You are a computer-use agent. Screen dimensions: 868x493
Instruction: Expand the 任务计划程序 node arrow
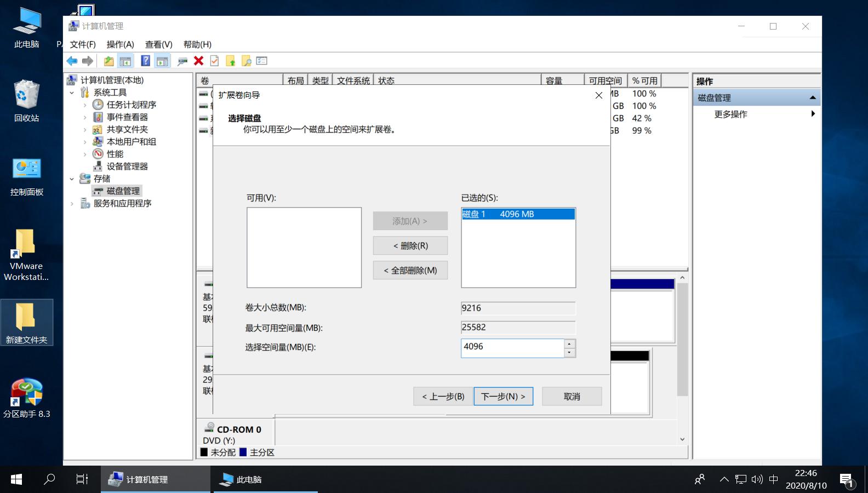[85, 105]
